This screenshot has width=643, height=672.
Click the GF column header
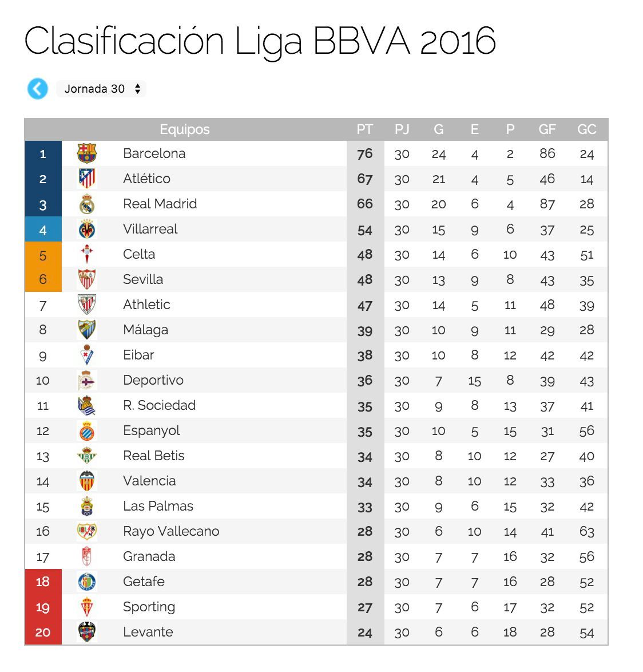click(547, 129)
